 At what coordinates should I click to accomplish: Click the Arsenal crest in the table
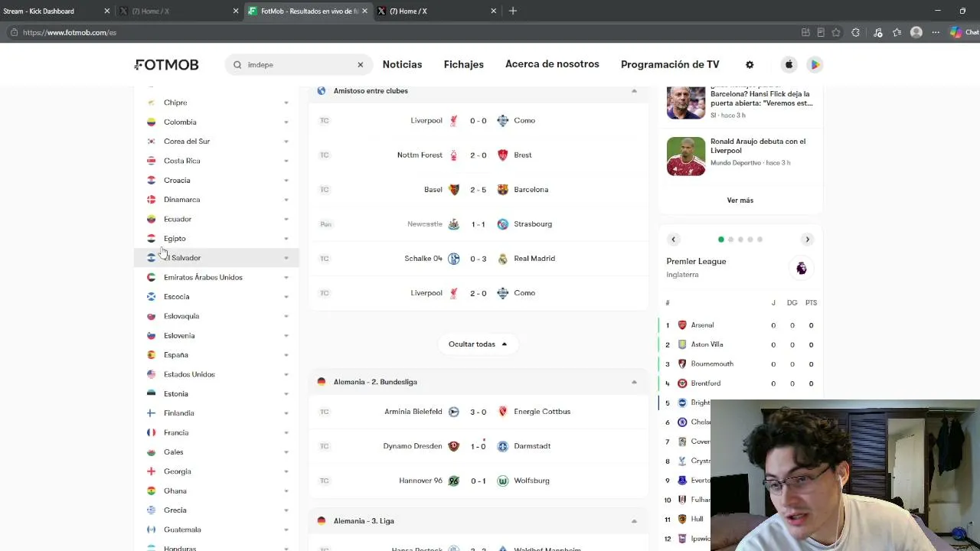click(682, 325)
